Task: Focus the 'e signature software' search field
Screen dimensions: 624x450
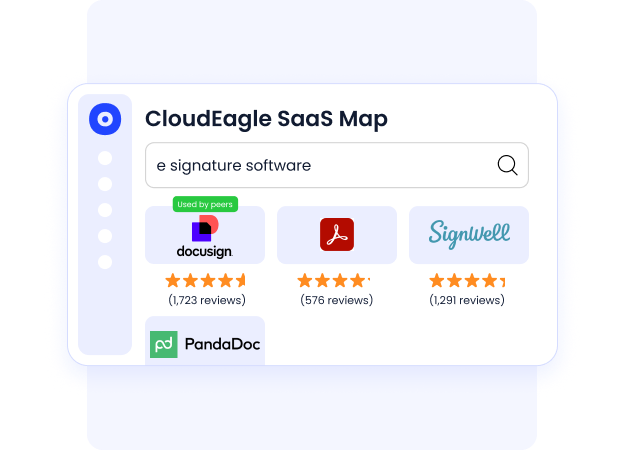Action: click(337, 165)
